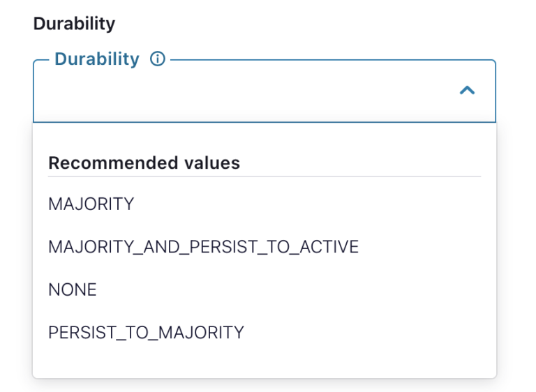
Task: Click the bold Durability section heading
Action: coord(74,24)
